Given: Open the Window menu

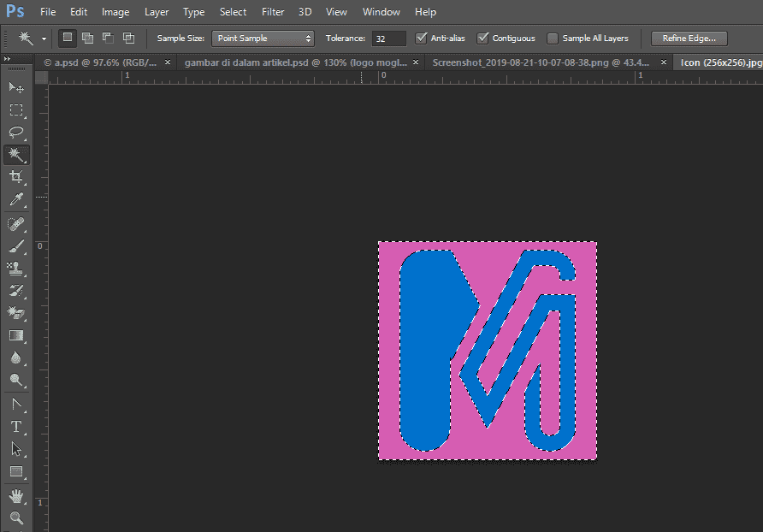Looking at the screenshot, I should click(x=381, y=12).
